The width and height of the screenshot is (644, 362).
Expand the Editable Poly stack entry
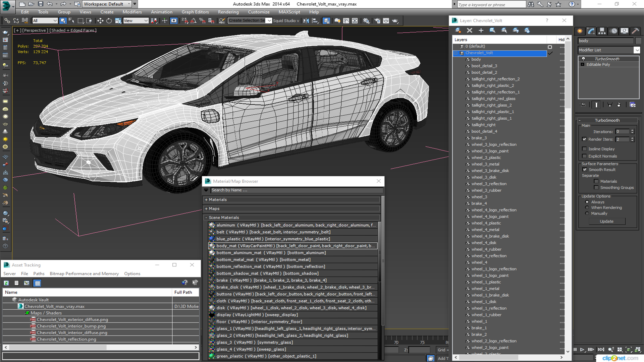[583, 64]
